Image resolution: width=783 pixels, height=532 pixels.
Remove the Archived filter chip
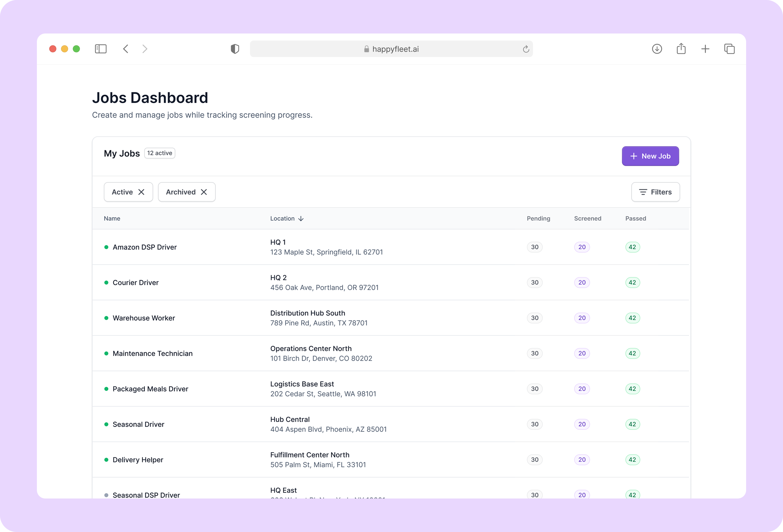tap(204, 192)
